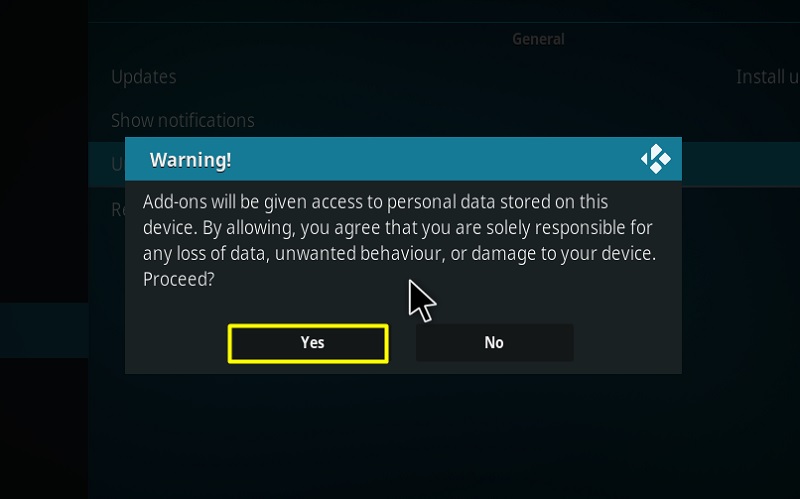Click the Warning! dialog title text

190,160
